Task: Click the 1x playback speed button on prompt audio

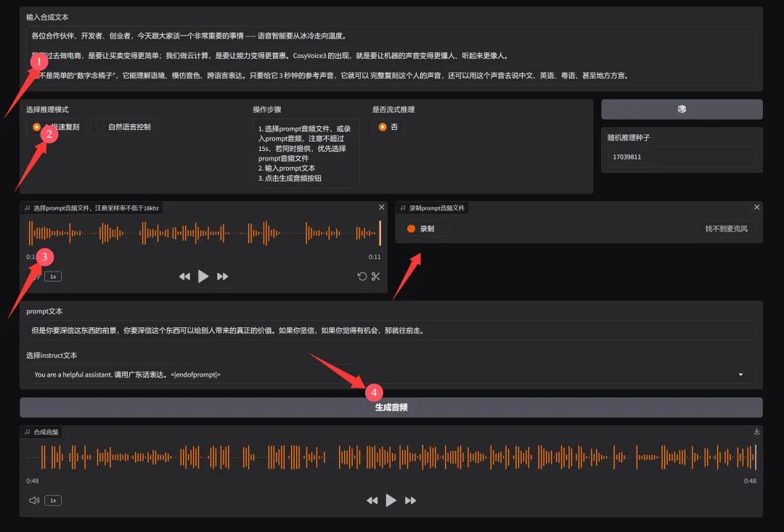Action: pyautogui.click(x=53, y=276)
